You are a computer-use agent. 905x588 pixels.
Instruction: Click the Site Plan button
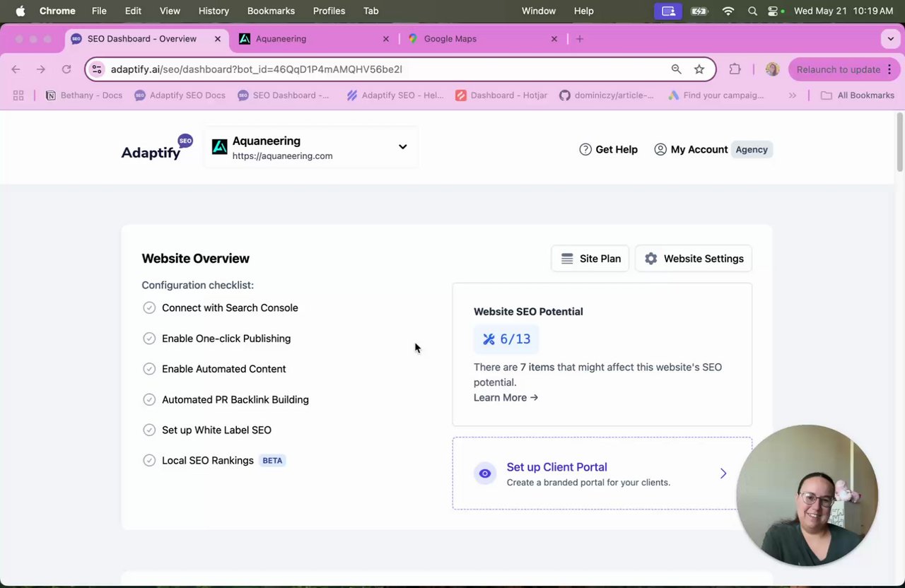coord(590,259)
